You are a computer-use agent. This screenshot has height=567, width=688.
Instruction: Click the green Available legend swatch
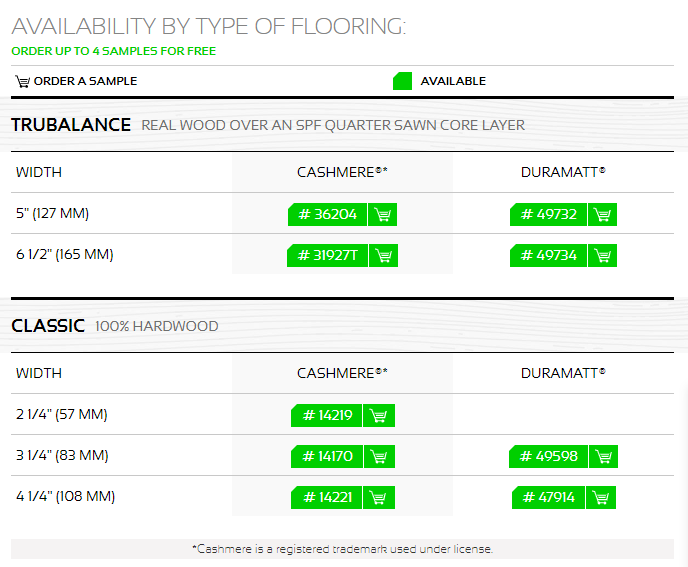click(x=402, y=81)
